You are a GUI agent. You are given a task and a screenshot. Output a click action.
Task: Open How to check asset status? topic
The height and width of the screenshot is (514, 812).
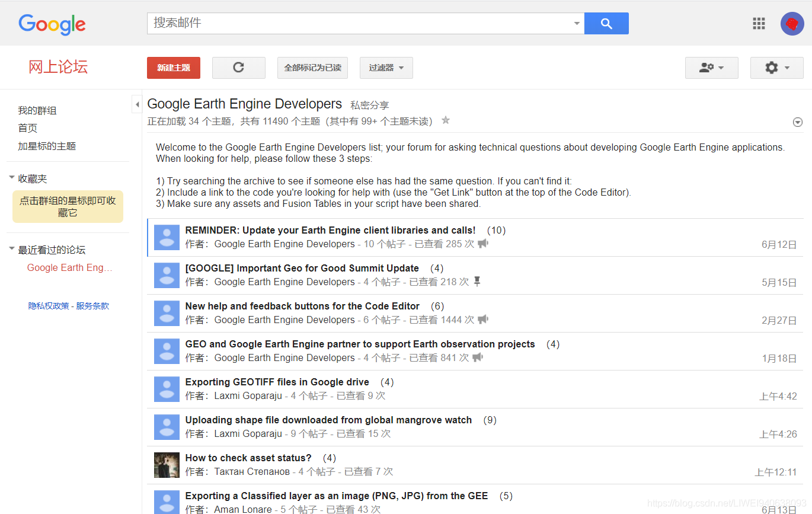coord(248,458)
